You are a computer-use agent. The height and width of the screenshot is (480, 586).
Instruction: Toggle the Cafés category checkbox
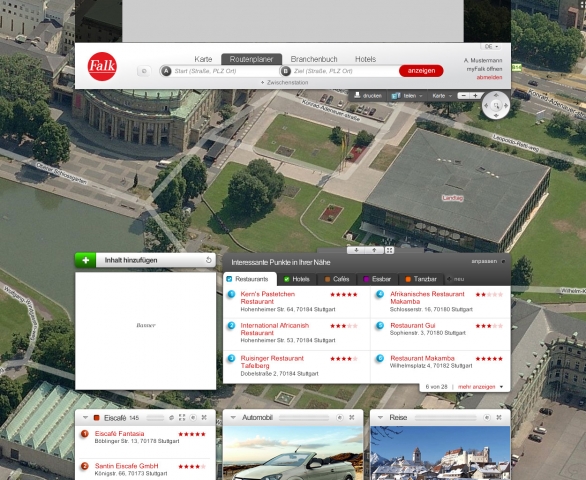(x=327, y=279)
